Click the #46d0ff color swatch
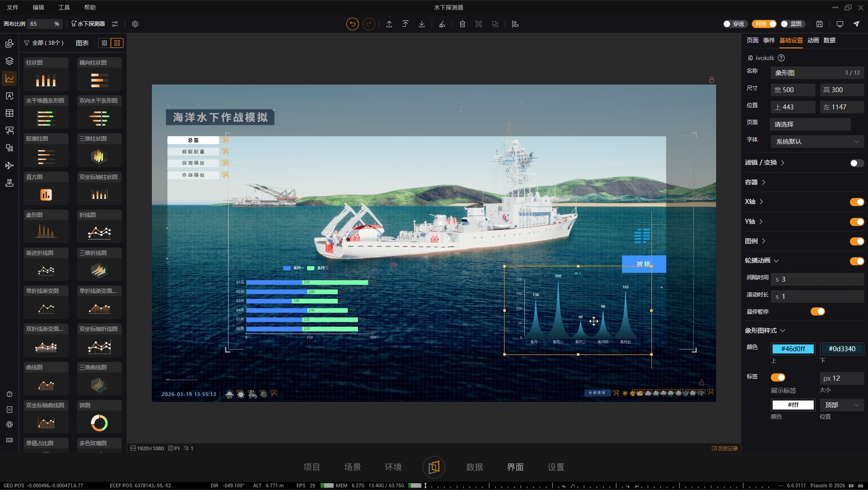The height and width of the screenshot is (490, 868). click(793, 349)
